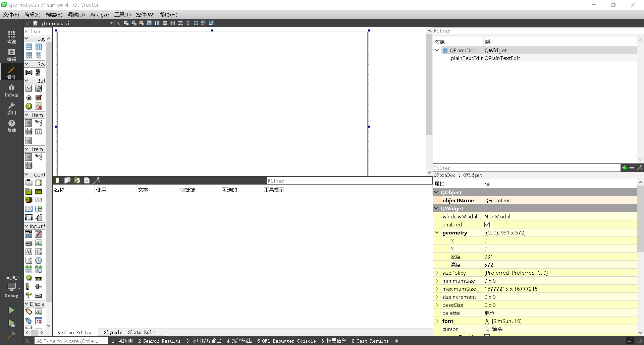Image resolution: width=644 pixels, height=345 pixels.
Task: Expand the font property row
Action: 437,321
